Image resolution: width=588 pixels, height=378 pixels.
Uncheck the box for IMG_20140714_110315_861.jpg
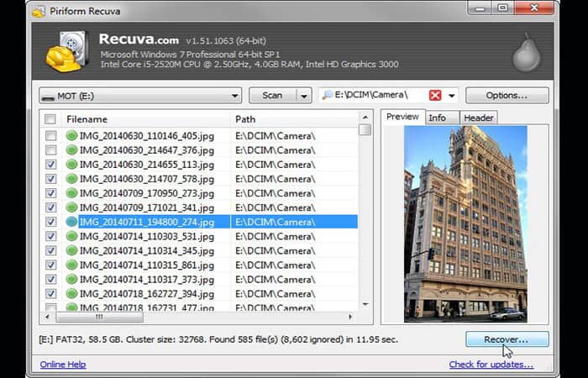pos(50,265)
